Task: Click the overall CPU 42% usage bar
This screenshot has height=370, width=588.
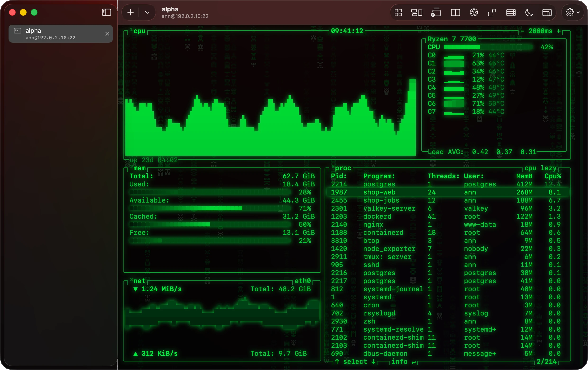Action: point(488,47)
